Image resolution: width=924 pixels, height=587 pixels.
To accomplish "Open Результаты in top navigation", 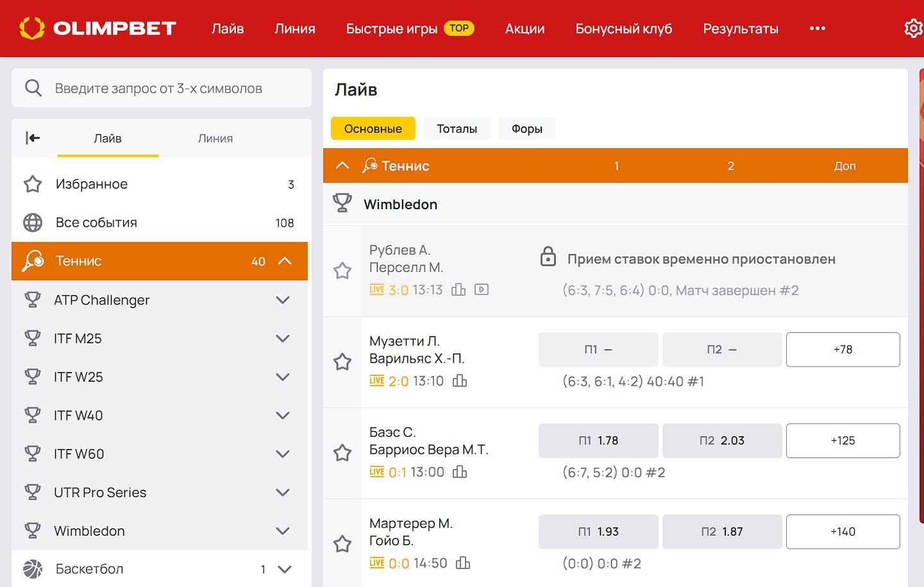I will [741, 28].
